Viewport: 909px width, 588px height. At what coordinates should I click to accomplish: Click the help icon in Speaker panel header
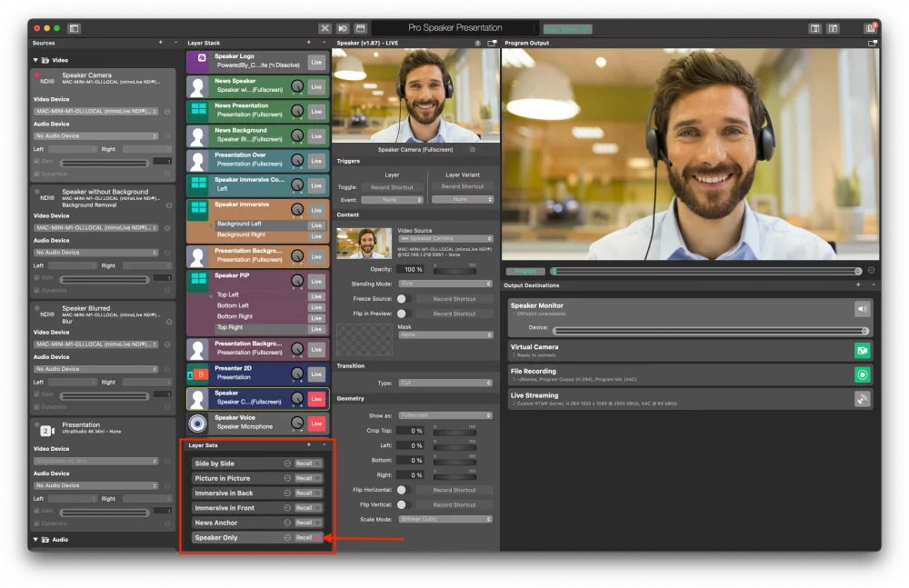tap(478, 43)
